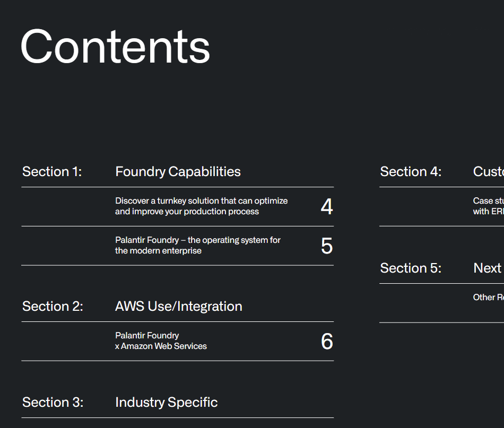Select the "Section 5:" label

point(411,268)
